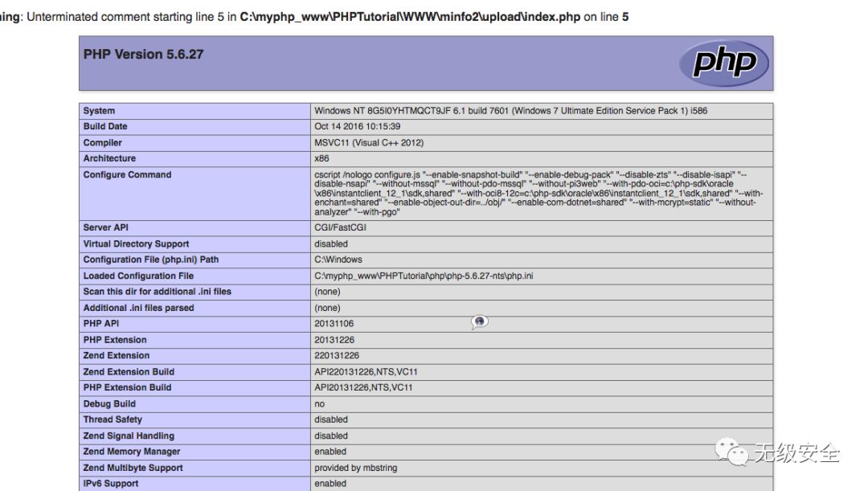Select the '20131106' PHP API value
The height and width of the screenshot is (491, 868).
[334, 323]
